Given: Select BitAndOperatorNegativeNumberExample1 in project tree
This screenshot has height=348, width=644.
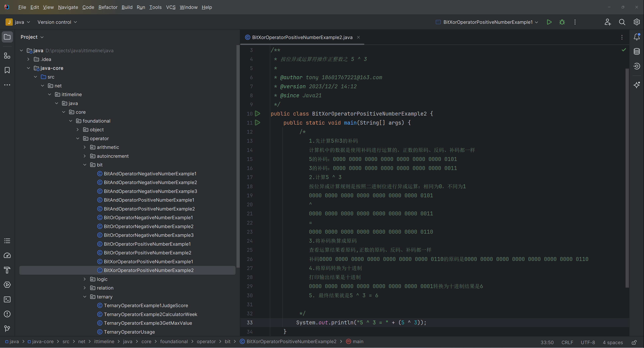Looking at the screenshot, I should [x=150, y=174].
